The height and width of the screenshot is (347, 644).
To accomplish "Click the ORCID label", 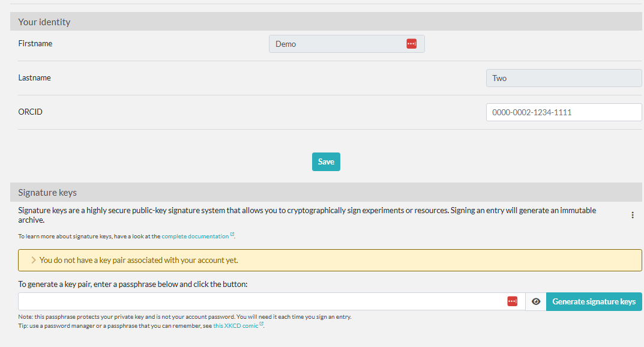I will [31, 112].
